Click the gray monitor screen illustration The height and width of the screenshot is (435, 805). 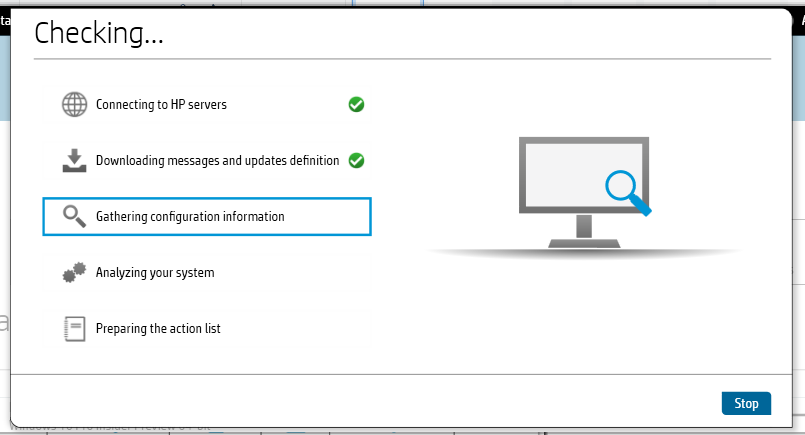tap(560, 170)
